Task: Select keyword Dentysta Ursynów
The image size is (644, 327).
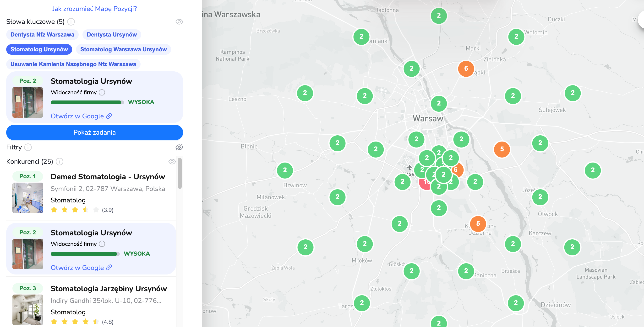Action: pos(112,34)
